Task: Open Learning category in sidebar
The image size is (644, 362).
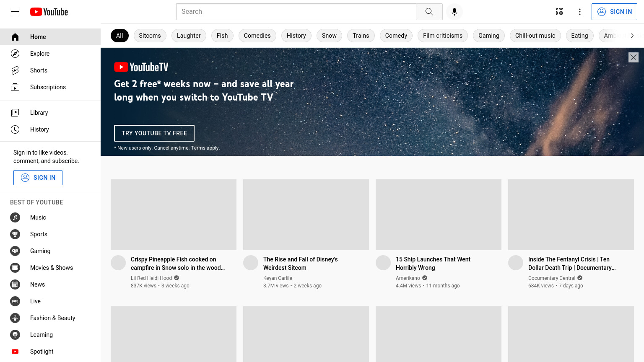Action: click(50, 335)
